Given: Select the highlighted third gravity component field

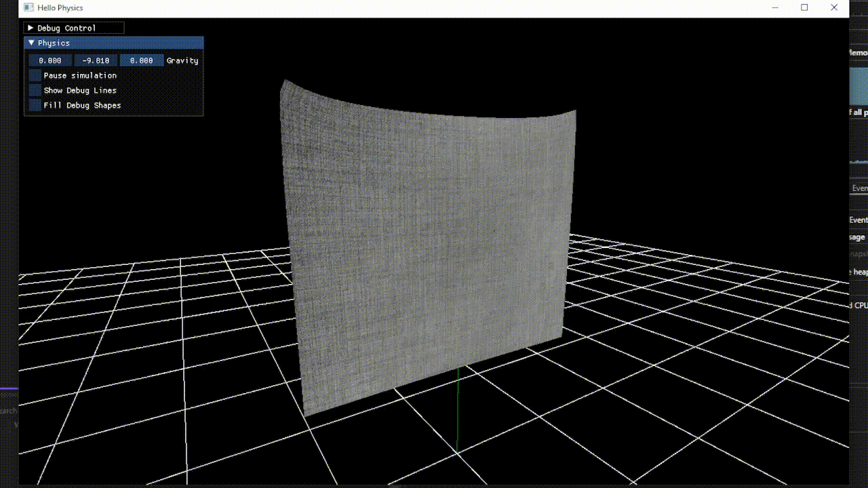Looking at the screenshot, I should click(142, 60).
